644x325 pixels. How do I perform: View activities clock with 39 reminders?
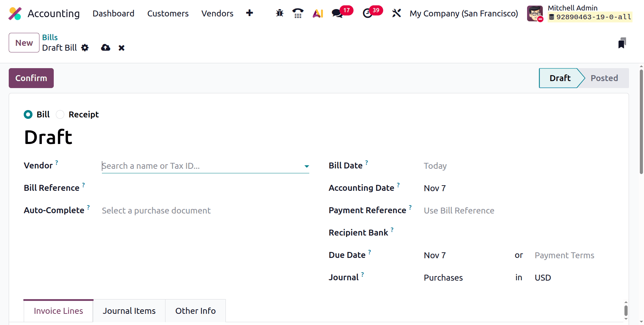click(368, 14)
